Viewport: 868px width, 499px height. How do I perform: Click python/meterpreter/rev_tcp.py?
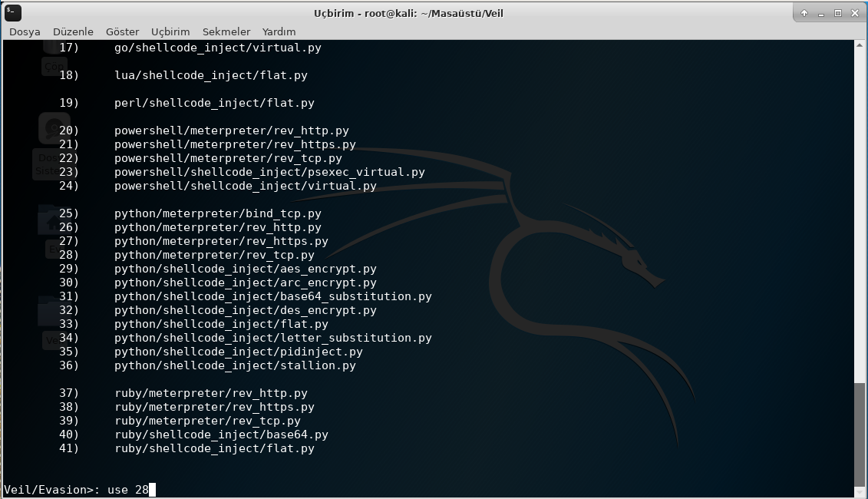[214, 256]
